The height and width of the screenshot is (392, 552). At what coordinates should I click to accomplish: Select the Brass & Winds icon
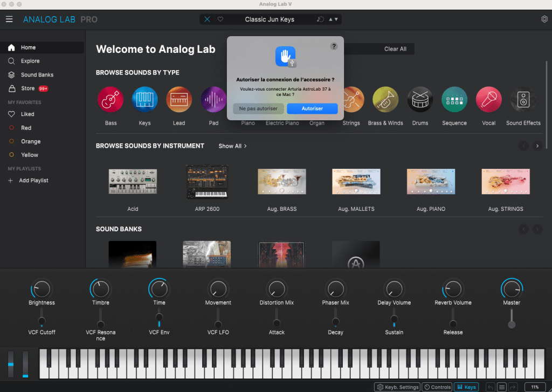point(385,100)
